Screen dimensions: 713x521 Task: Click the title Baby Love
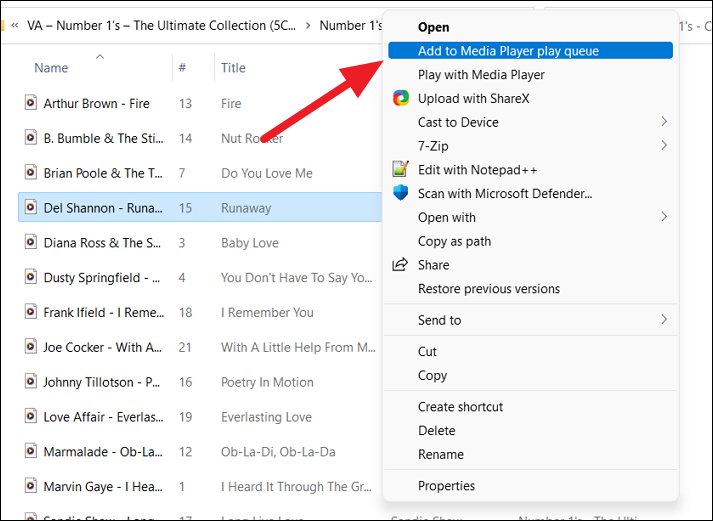click(x=250, y=243)
